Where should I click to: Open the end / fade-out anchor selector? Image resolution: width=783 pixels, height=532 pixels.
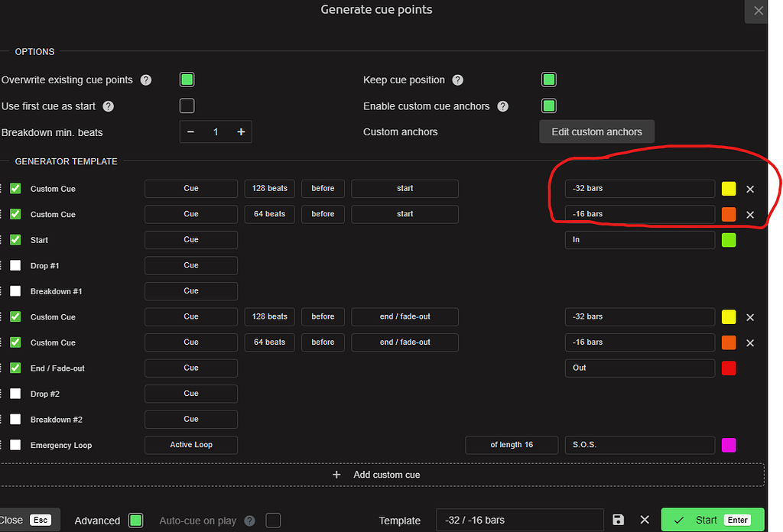pos(404,316)
